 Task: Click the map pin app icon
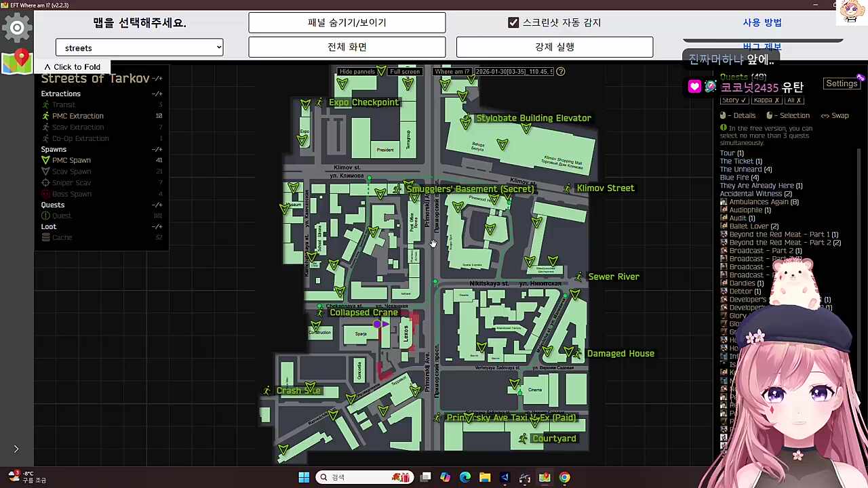pos(17,61)
